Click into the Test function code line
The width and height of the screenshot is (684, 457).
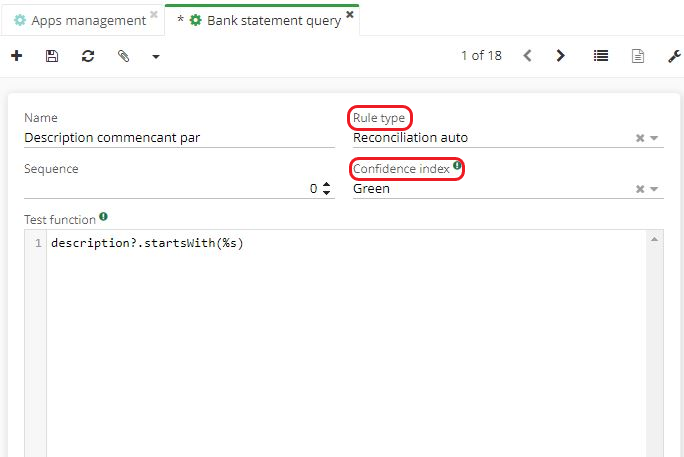click(147, 243)
